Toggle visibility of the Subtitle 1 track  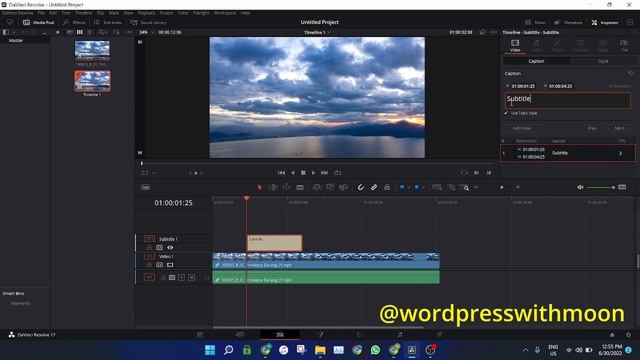170,248
